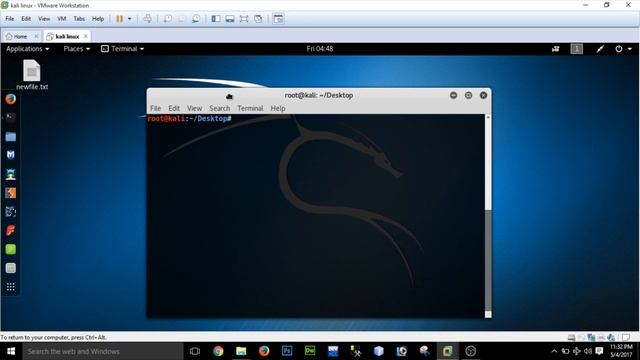
Task: Click the console view toolbar icon
Action: [x=278, y=19]
